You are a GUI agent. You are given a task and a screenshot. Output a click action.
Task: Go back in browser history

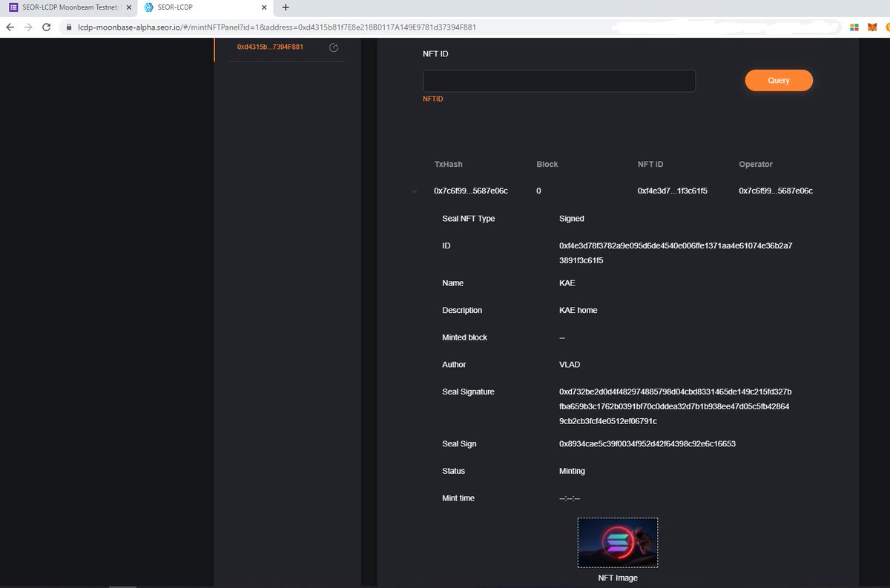pos(10,27)
